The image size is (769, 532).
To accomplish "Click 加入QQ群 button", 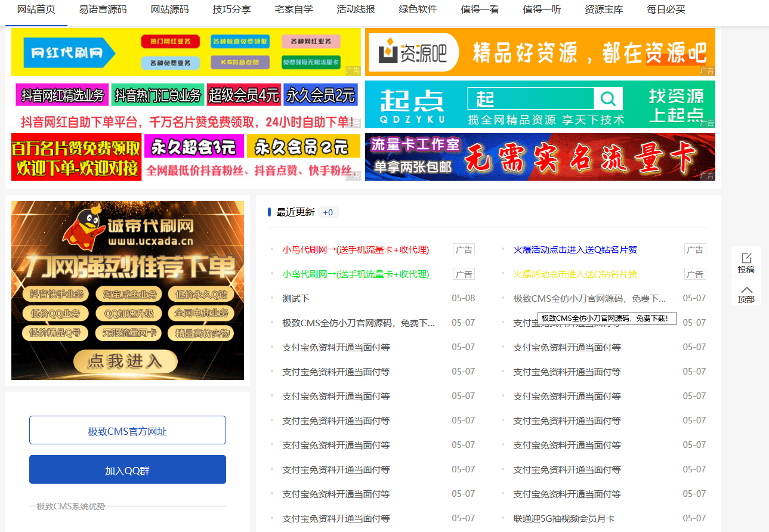I will point(128,469).
